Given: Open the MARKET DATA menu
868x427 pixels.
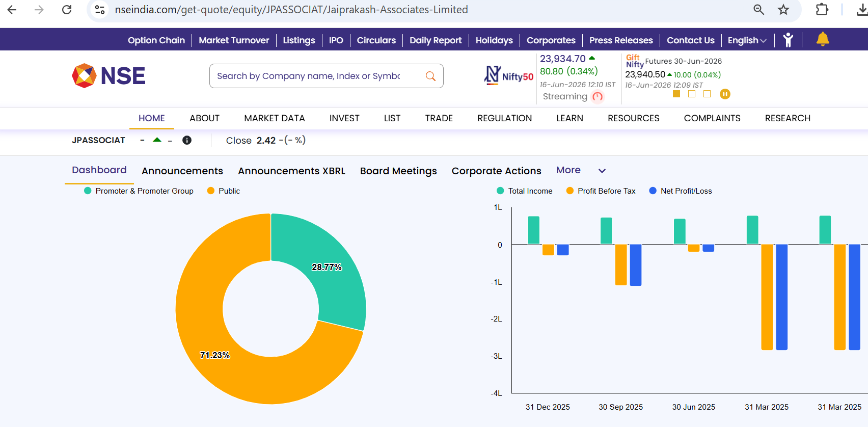Looking at the screenshot, I should tap(275, 118).
